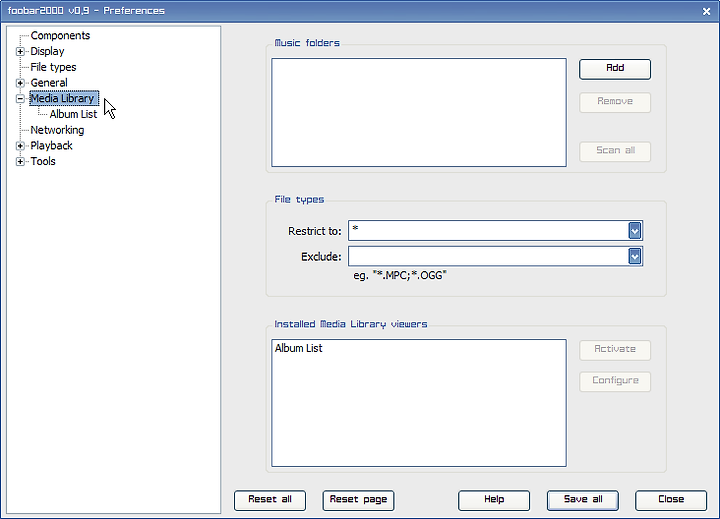Expand the Playback tree node
The width and height of the screenshot is (720, 519).
(x=20, y=146)
